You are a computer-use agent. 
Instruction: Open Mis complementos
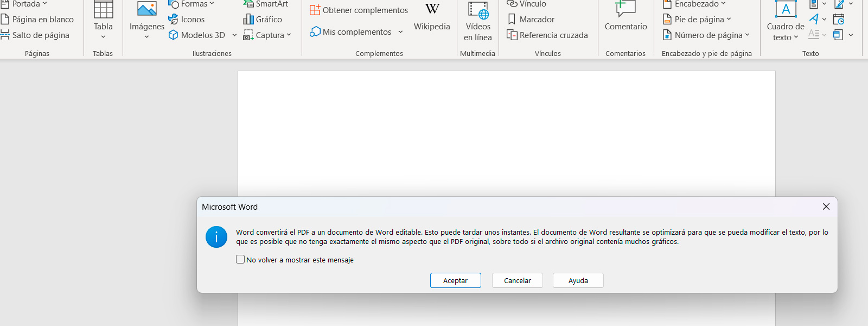click(351, 32)
